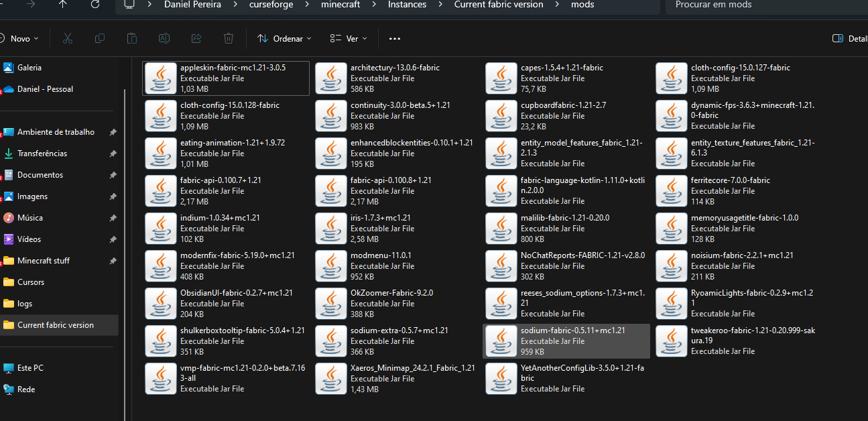868x421 pixels.
Task: Click the Delete trash can icon
Action: pyautogui.click(x=229, y=38)
